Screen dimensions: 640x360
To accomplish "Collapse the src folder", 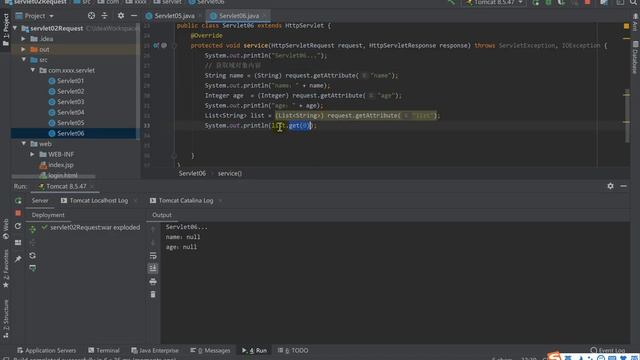I will pyautogui.click(x=23, y=60).
